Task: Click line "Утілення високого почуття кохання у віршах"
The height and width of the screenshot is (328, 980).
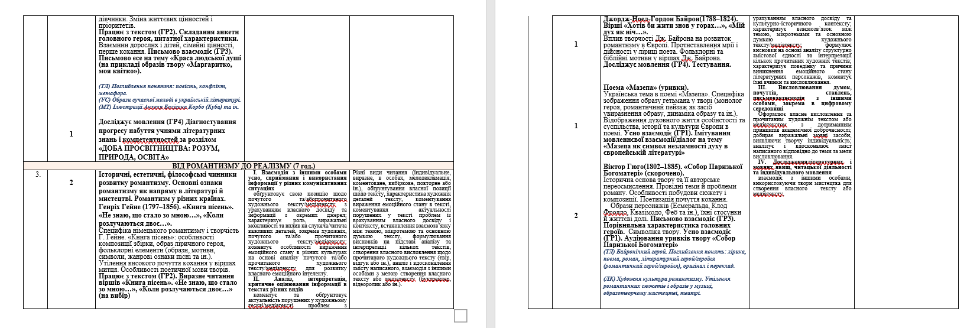Action: coord(167,263)
